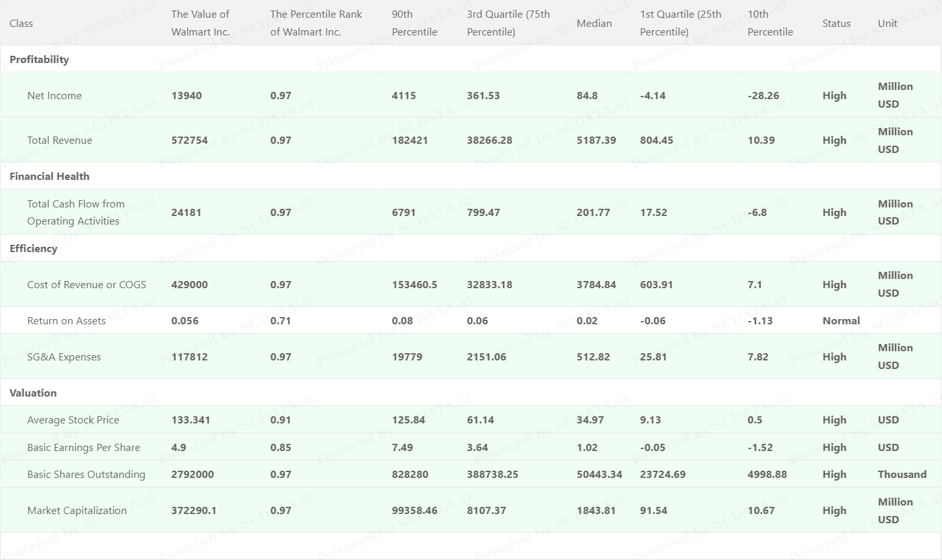
Task: Click Net Income median value 84.8
Action: (x=588, y=95)
